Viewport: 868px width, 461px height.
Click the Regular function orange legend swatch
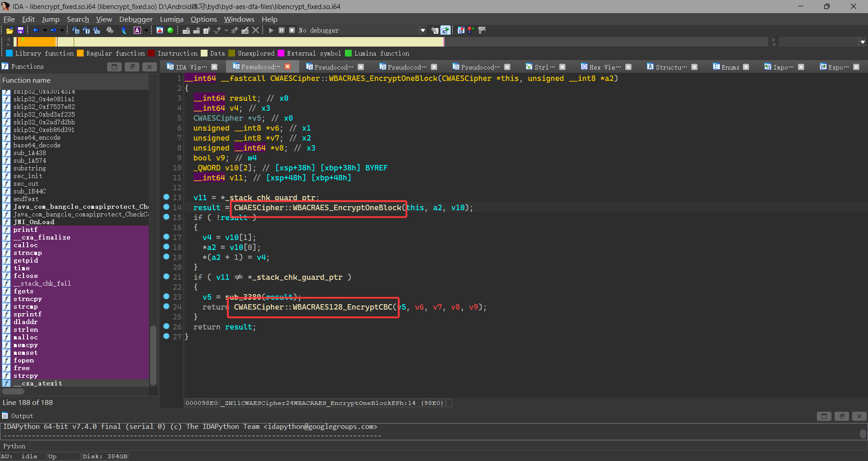click(80, 53)
